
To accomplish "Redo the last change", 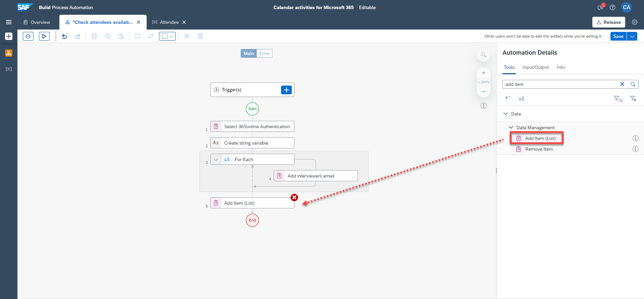I will [78, 36].
